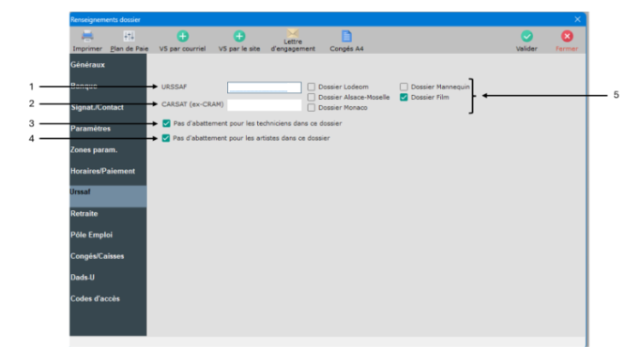
Task: Click the green Valider checkmark
Action: pos(526,37)
